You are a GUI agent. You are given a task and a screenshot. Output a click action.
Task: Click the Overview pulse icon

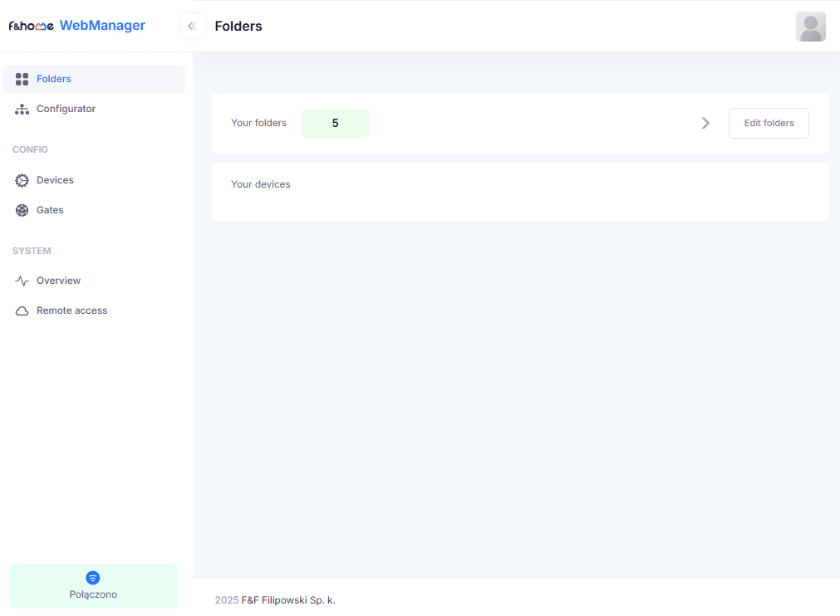pyautogui.click(x=22, y=281)
